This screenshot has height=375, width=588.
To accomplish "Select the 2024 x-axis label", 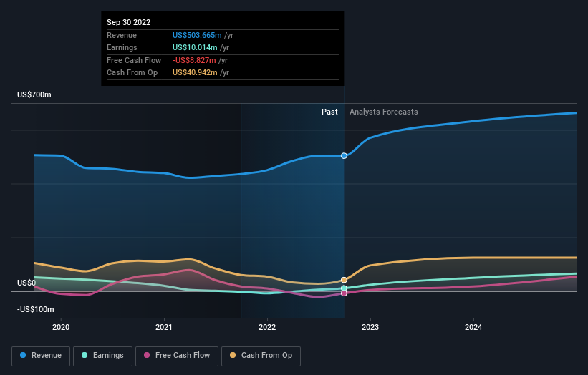I will click(x=473, y=327).
